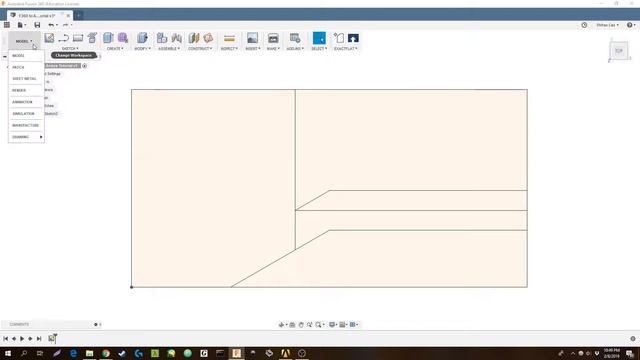Expand the ADD-INS menu dropdown
Screen dimensions: 640x360
click(x=295, y=49)
